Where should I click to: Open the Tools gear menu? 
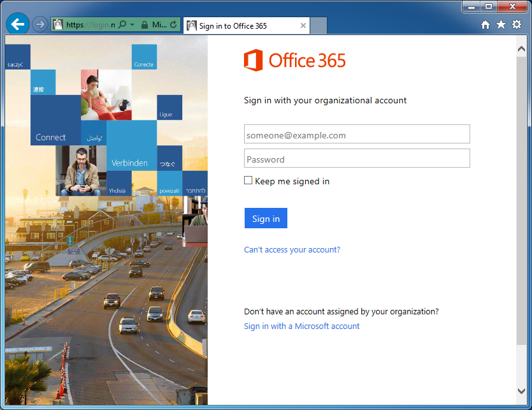click(x=517, y=24)
